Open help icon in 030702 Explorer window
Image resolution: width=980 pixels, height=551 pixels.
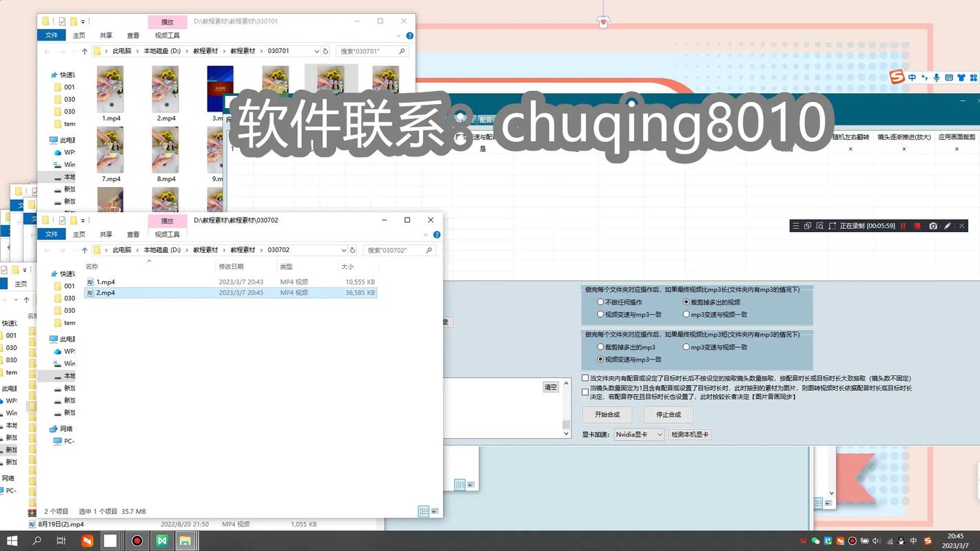pyautogui.click(x=437, y=234)
